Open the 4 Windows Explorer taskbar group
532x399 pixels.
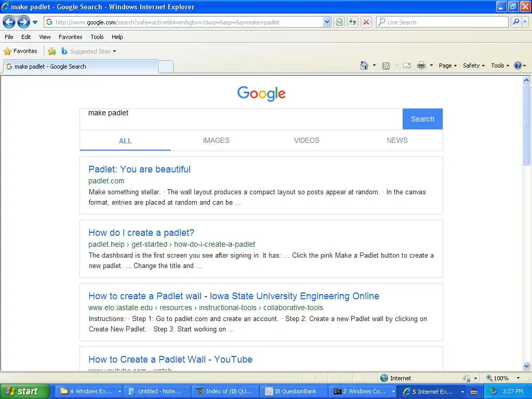point(90,391)
